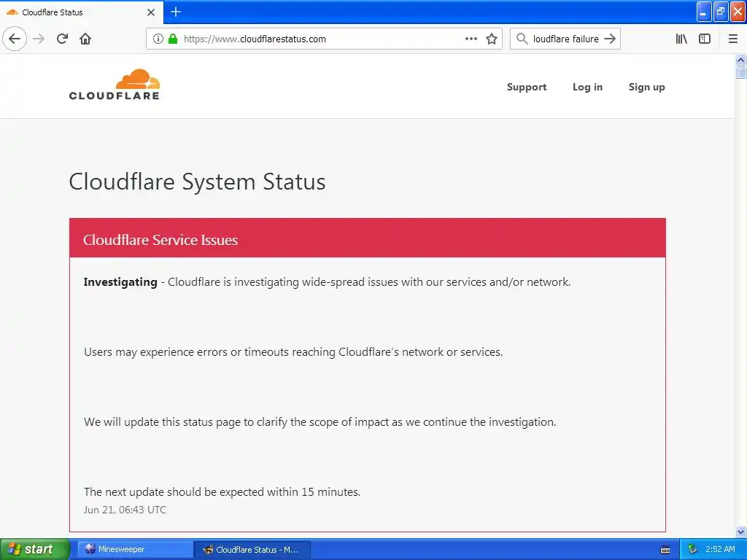
Task: Click the scrollbar down arrow
Action: [x=740, y=532]
